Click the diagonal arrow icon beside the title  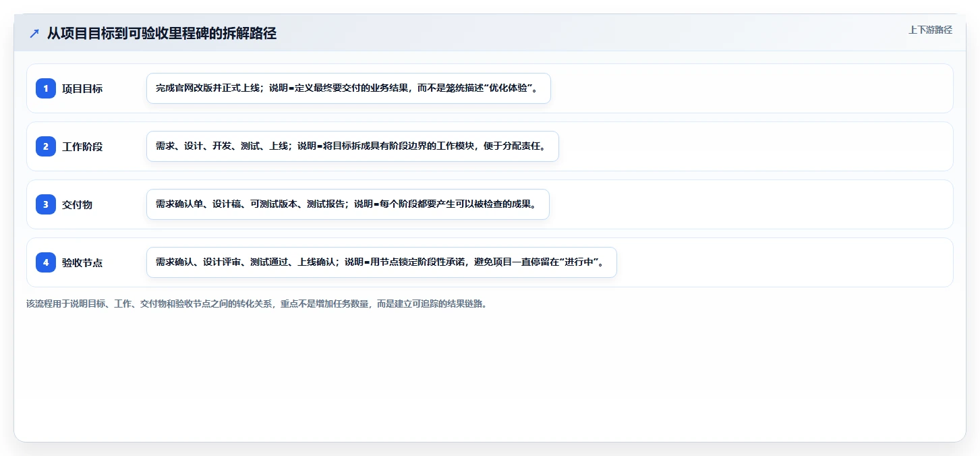coord(34,34)
